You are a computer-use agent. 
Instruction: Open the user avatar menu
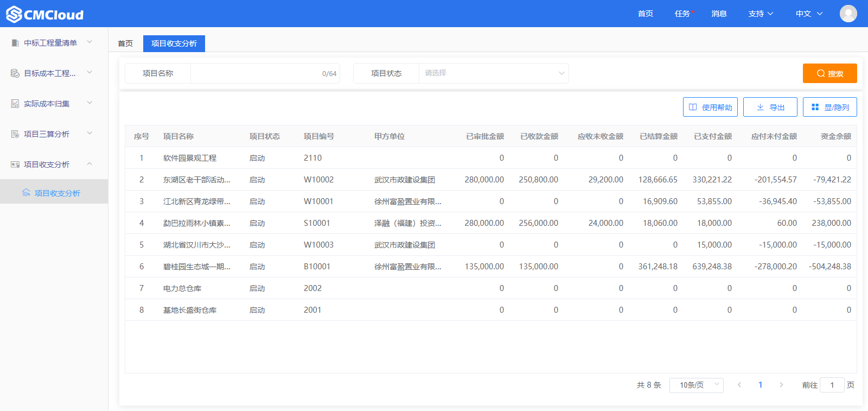click(848, 14)
